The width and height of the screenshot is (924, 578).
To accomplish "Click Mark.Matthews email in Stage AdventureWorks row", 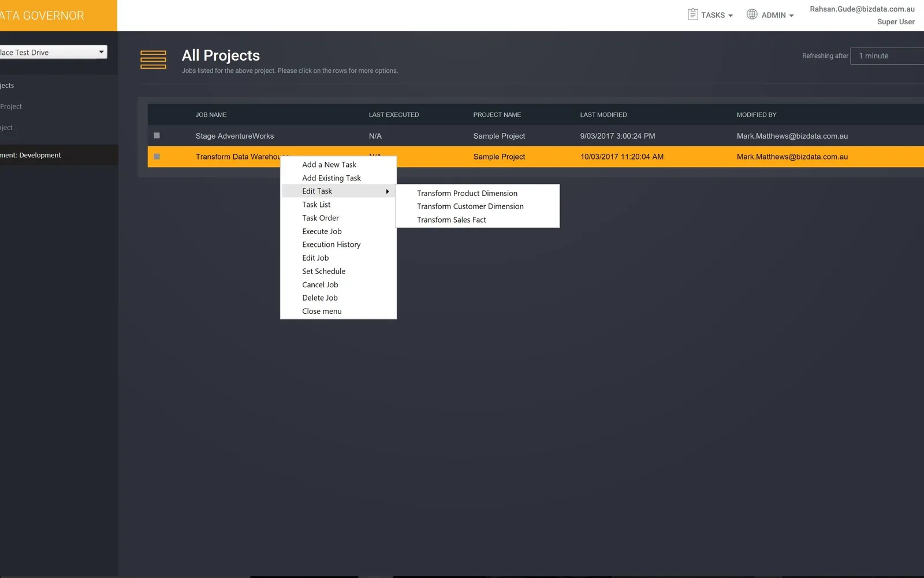I will click(792, 136).
